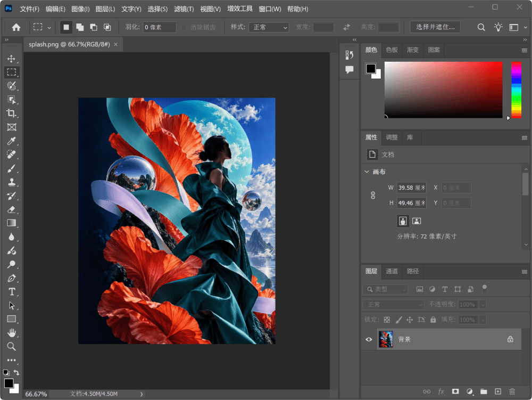
Task: Open the 文件(F) menu
Action: coord(29,9)
